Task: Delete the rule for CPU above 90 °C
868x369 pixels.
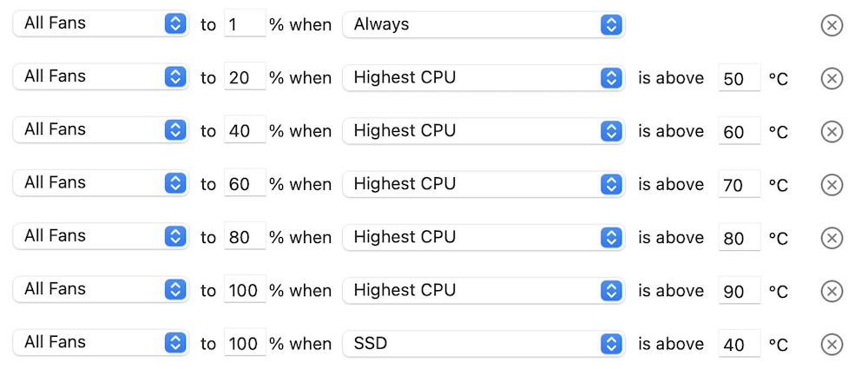Action: click(832, 292)
